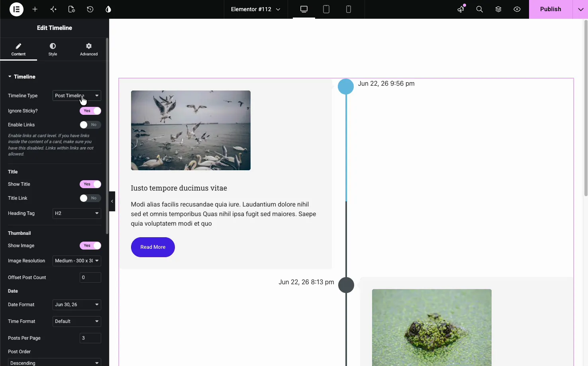Click the Modi alias facilis excerpt text

point(223,214)
